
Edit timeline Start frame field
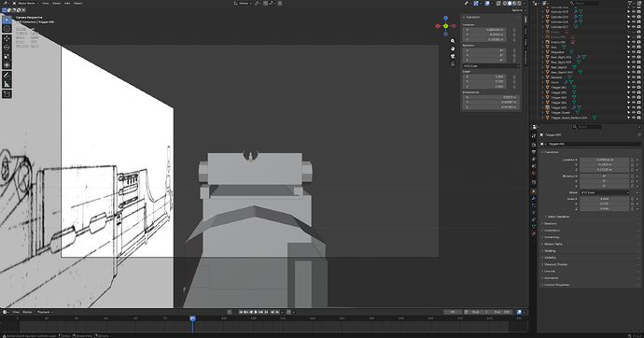[x=479, y=312]
